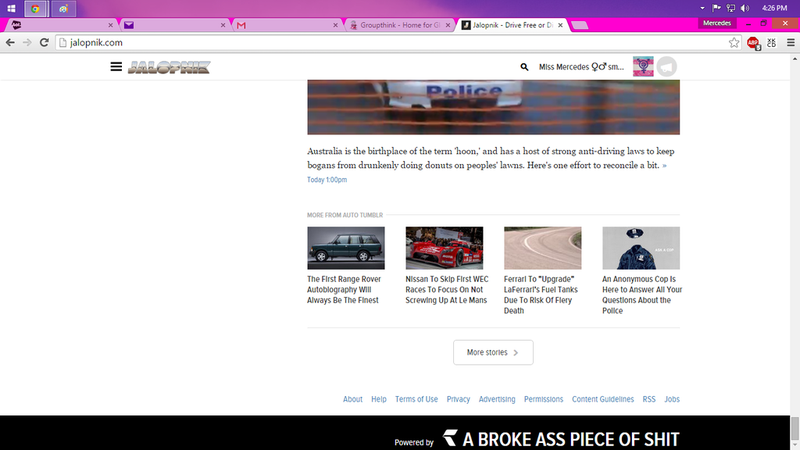
Task: Open the Content Guidelines link
Action: 603,399
